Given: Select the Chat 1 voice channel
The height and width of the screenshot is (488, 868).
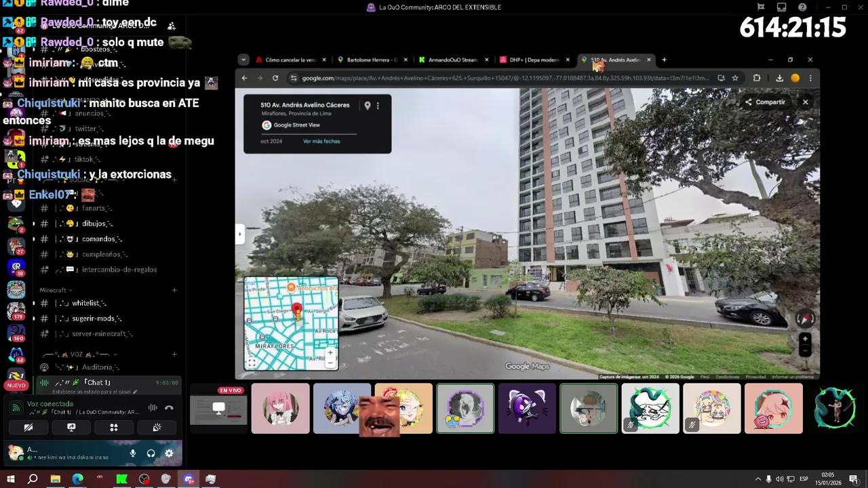Looking at the screenshot, I should 109,382.
